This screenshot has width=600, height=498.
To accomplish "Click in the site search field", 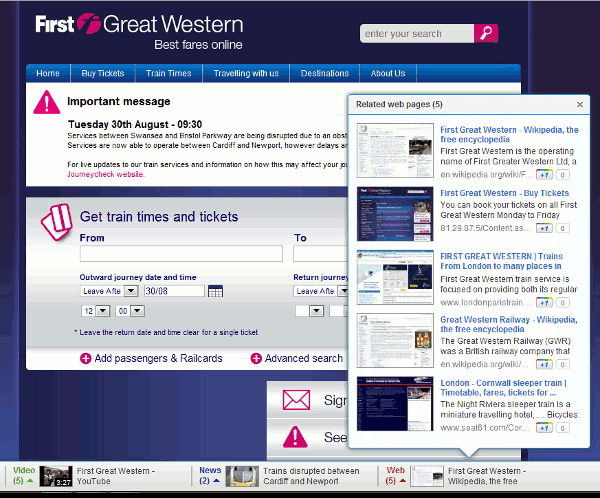I will tap(417, 34).
